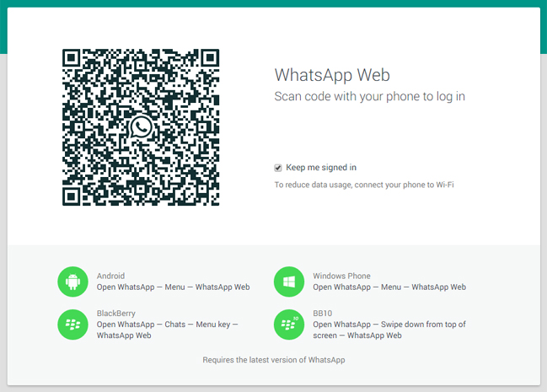Select the "BB10" platform label
The image size is (547, 392).
click(324, 313)
